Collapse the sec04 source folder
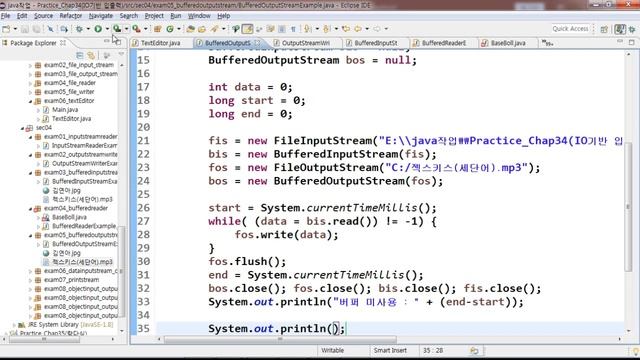640x360 pixels. click(22, 128)
